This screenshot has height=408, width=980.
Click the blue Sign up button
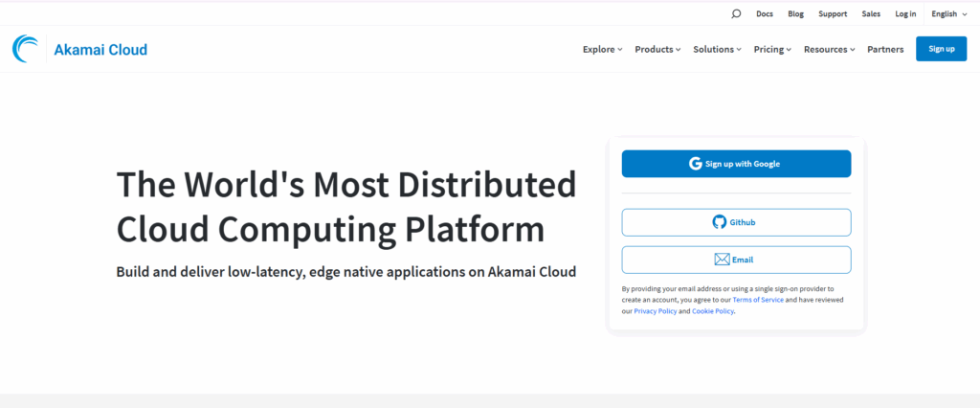tap(942, 49)
